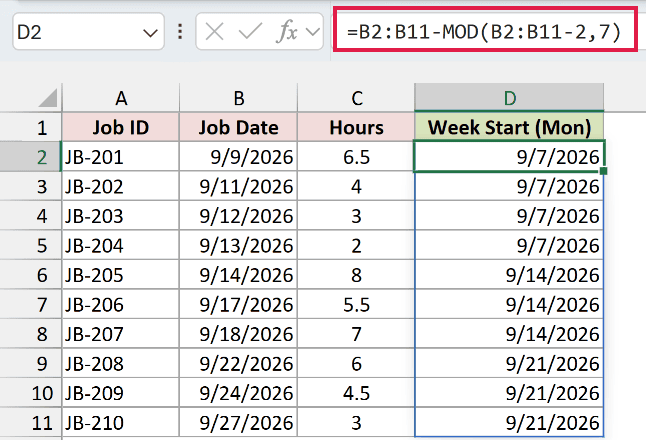Select active cell D2 showing 9/7/2026

[509, 156]
